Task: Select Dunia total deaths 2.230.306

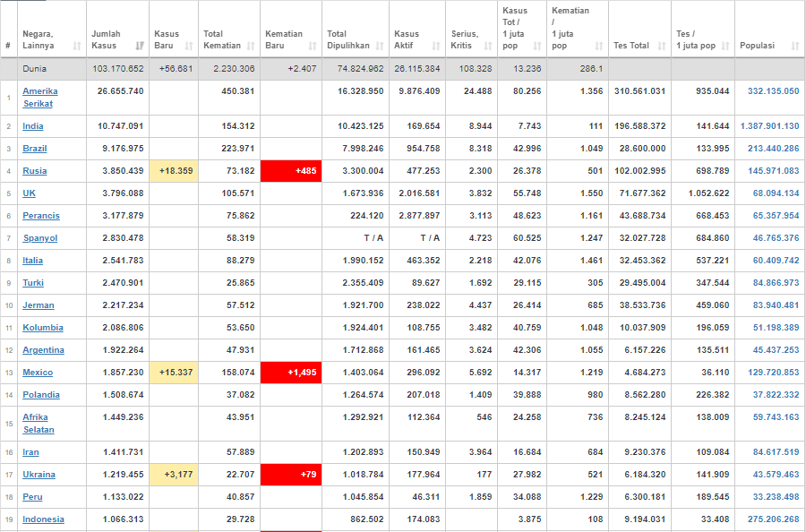Action: click(234, 68)
